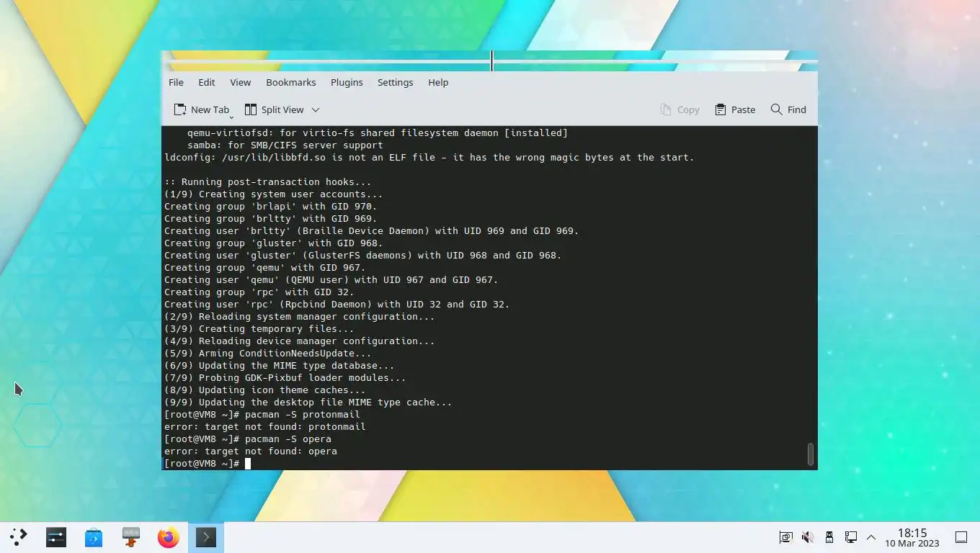
Task: Click 'error: target not found: protonmail' line
Action: click(265, 427)
